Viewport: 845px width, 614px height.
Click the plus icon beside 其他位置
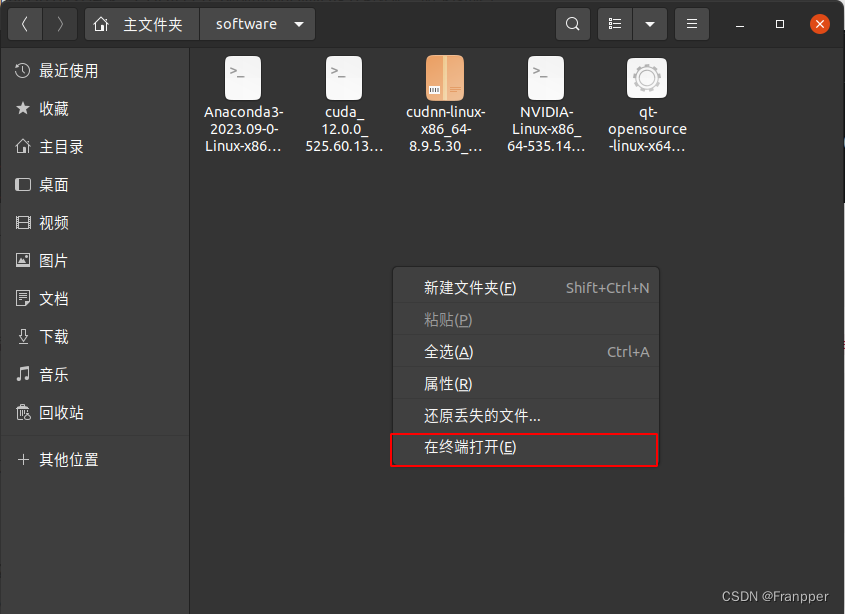23,459
